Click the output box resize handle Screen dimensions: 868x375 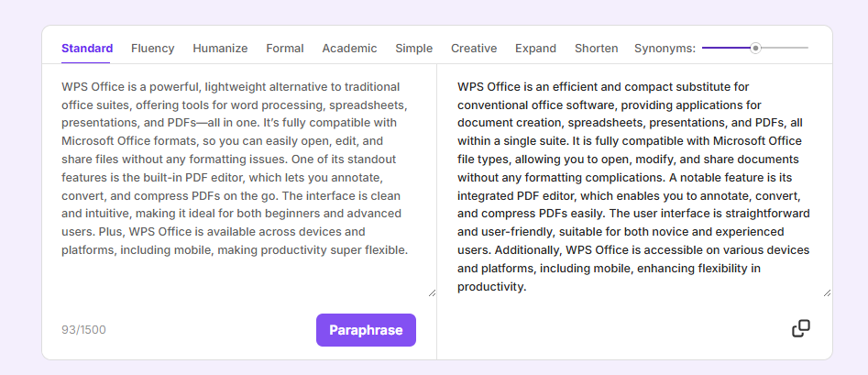coord(827,292)
